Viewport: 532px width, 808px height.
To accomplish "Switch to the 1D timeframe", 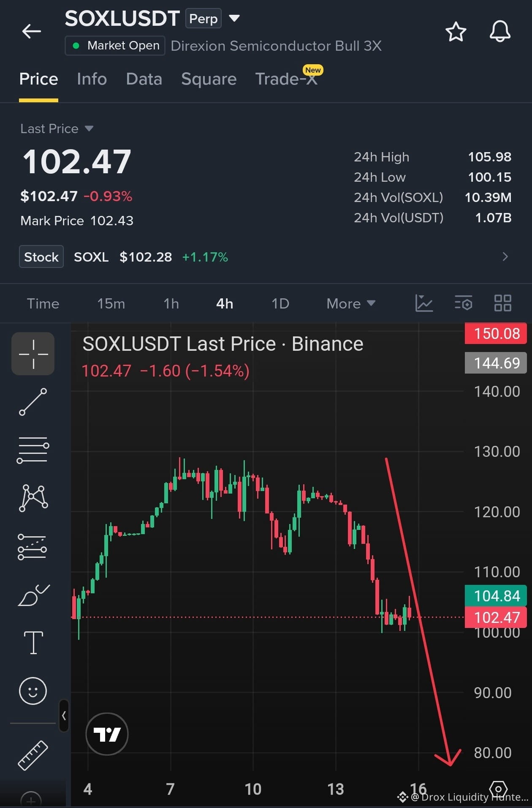I will pos(280,303).
